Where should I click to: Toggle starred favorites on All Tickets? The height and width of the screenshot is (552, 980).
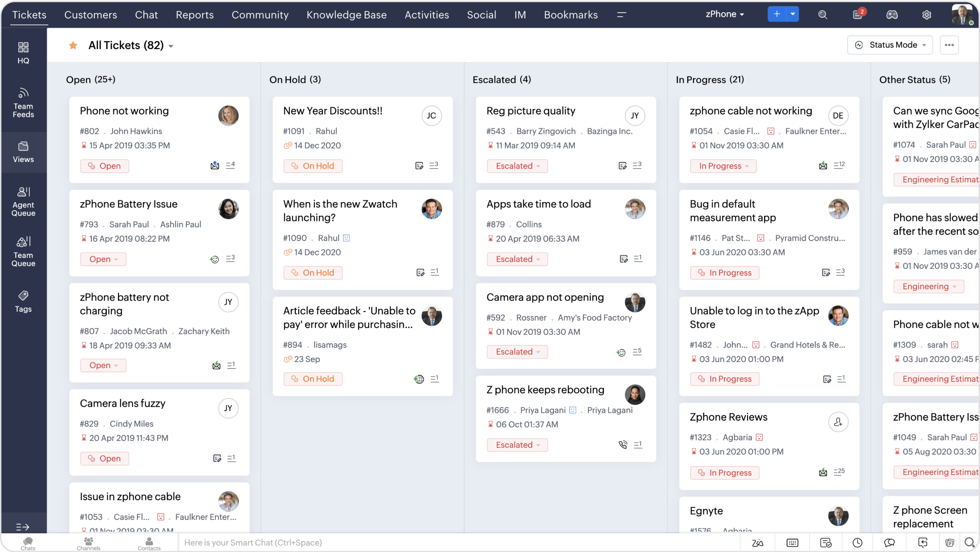(x=73, y=45)
